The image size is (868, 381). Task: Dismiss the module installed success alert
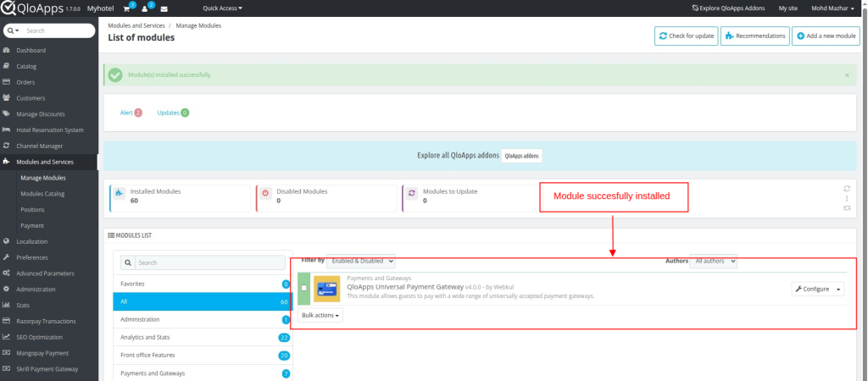pos(846,75)
